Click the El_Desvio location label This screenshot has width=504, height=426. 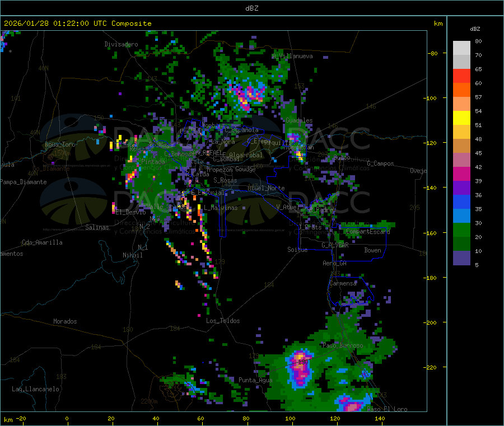point(130,212)
